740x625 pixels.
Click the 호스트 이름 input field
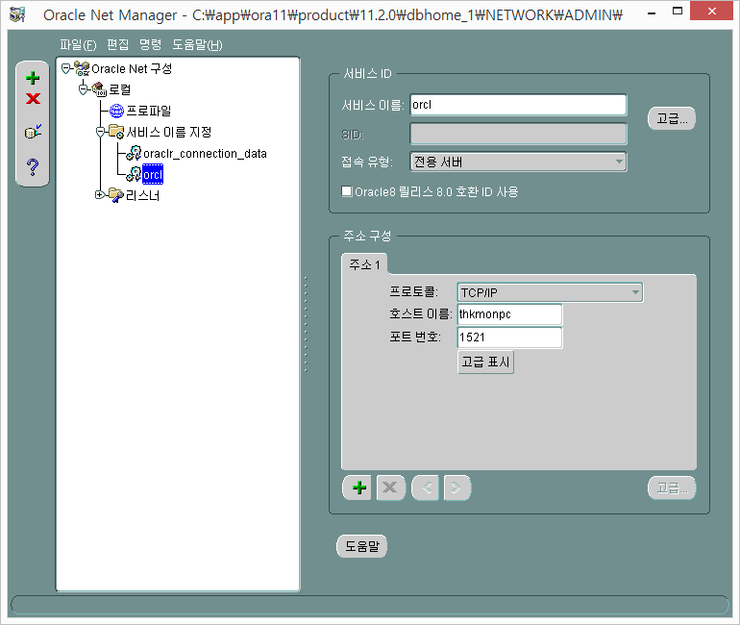[509, 315]
